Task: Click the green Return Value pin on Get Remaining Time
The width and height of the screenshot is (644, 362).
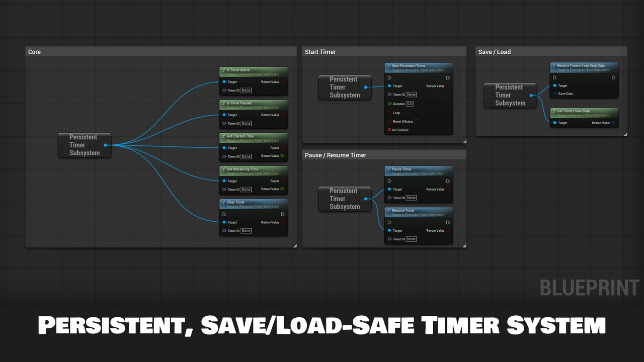Action: pyautogui.click(x=282, y=189)
